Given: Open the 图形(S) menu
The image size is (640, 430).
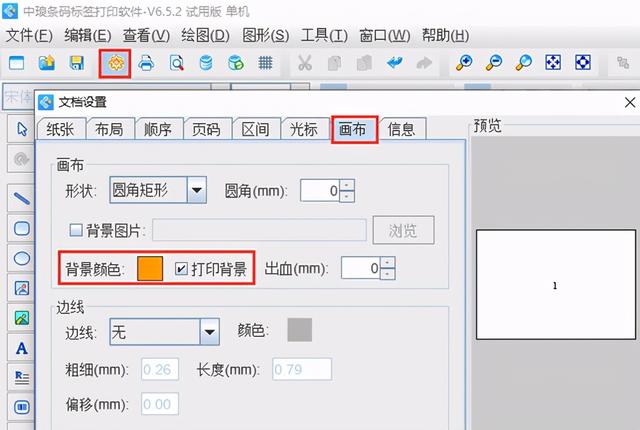Looking at the screenshot, I should (x=265, y=35).
